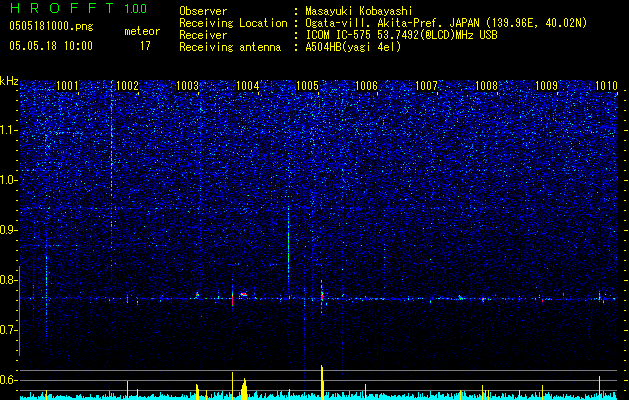The height and width of the screenshot is (400, 629).
Task: Click the ICOM IC-575 receiver text
Action: [x=401, y=35]
